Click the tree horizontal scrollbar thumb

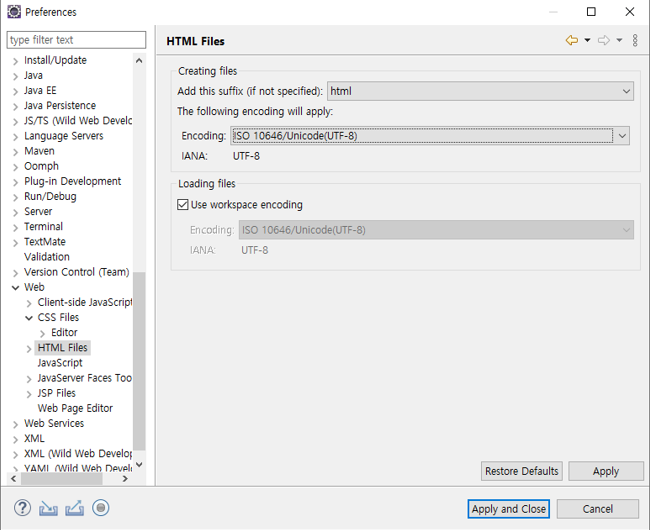pyautogui.click(x=62, y=479)
